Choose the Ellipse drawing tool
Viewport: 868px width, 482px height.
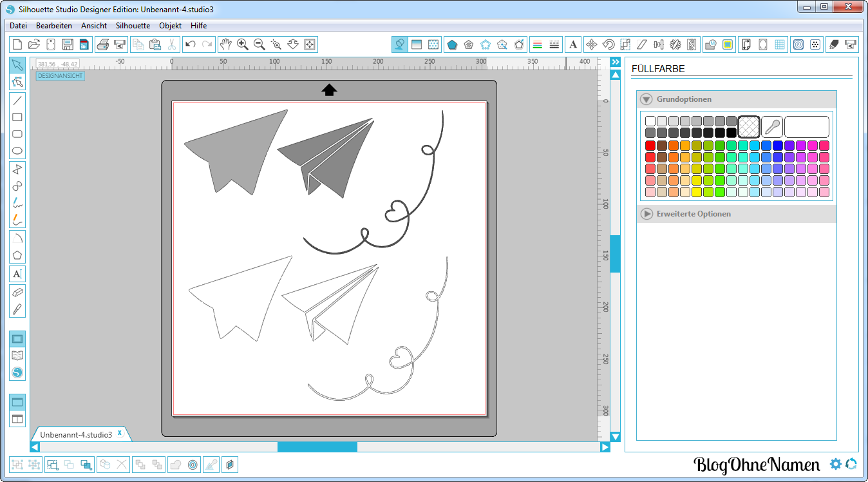(17, 151)
